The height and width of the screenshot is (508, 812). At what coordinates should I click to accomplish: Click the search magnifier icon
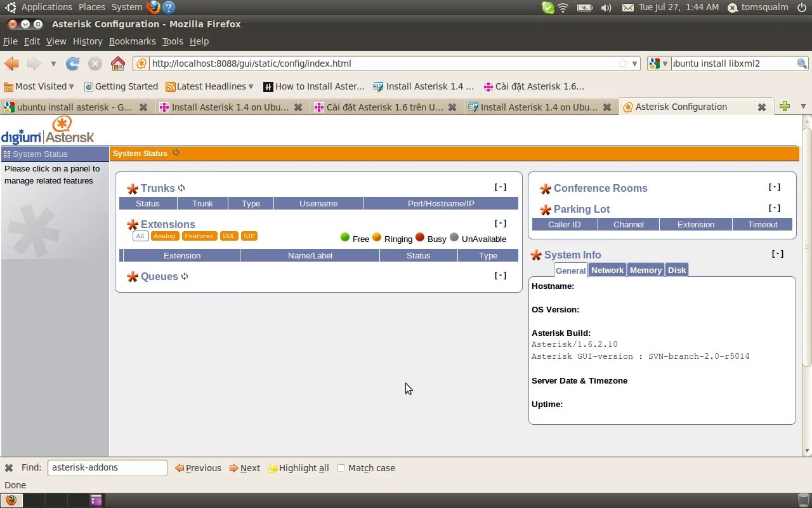pyautogui.click(x=802, y=63)
